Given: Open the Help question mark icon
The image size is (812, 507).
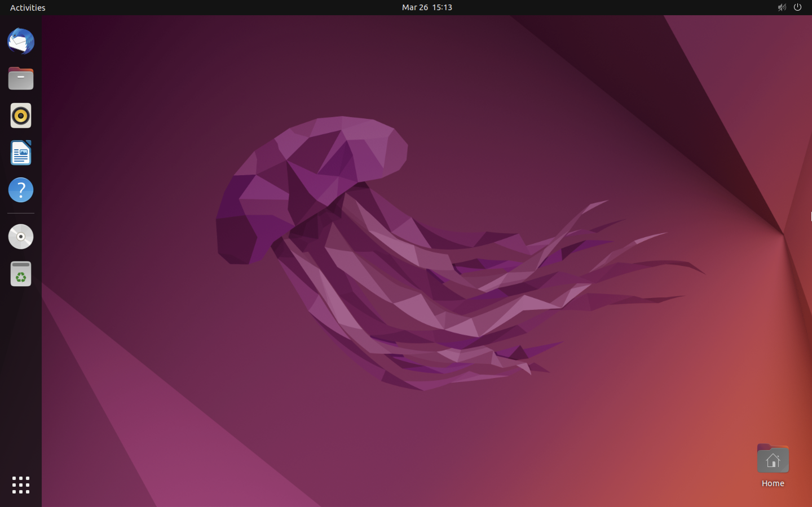Looking at the screenshot, I should point(21,190).
